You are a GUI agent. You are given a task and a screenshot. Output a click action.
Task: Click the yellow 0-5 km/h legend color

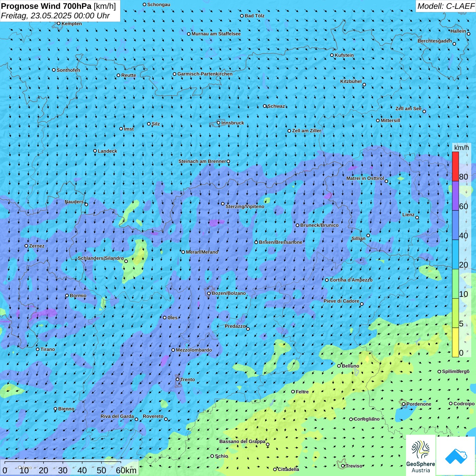(455, 342)
